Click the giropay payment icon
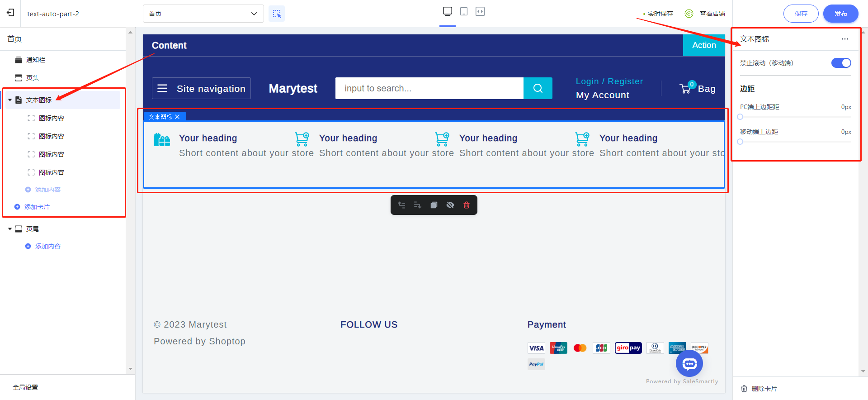The image size is (868, 400). pos(628,348)
